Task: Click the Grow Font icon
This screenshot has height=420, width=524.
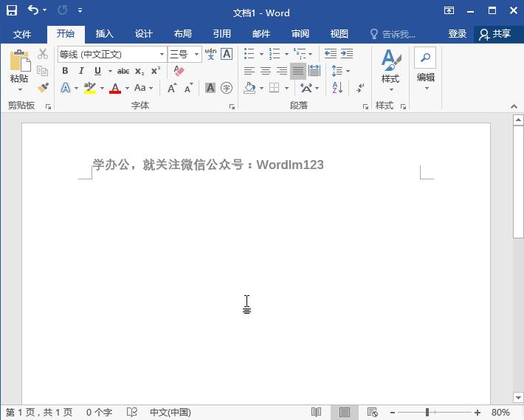Action: 172,88
